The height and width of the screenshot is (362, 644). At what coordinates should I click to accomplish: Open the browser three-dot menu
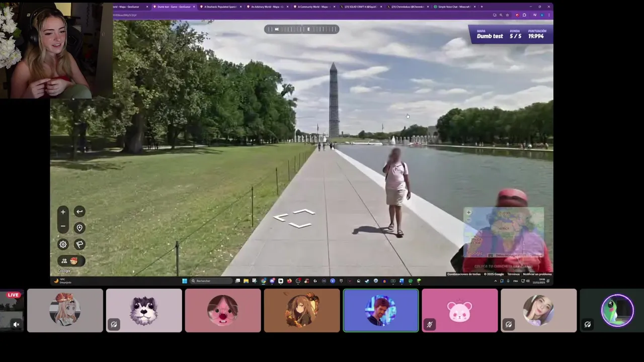(x=549, y=15)
